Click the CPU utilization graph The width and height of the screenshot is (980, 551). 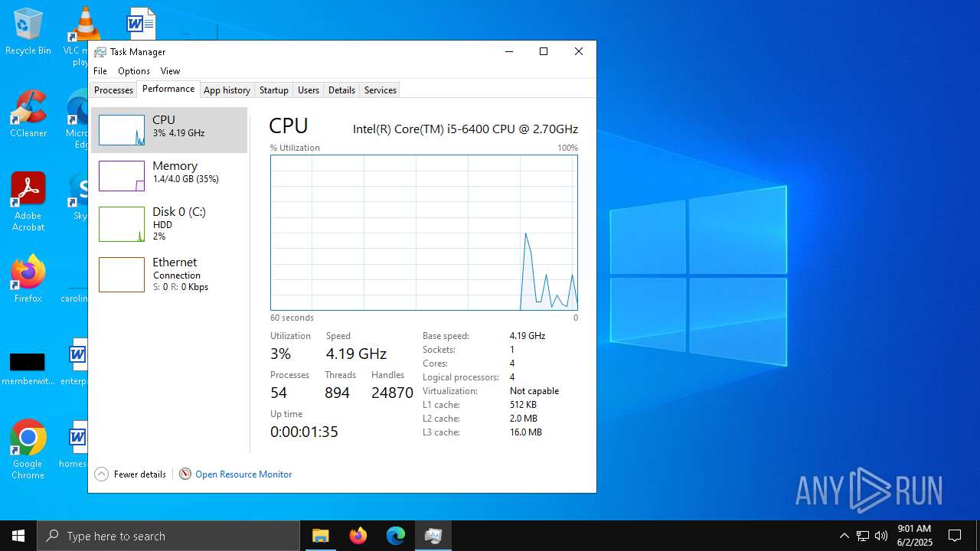pos(424,233)
